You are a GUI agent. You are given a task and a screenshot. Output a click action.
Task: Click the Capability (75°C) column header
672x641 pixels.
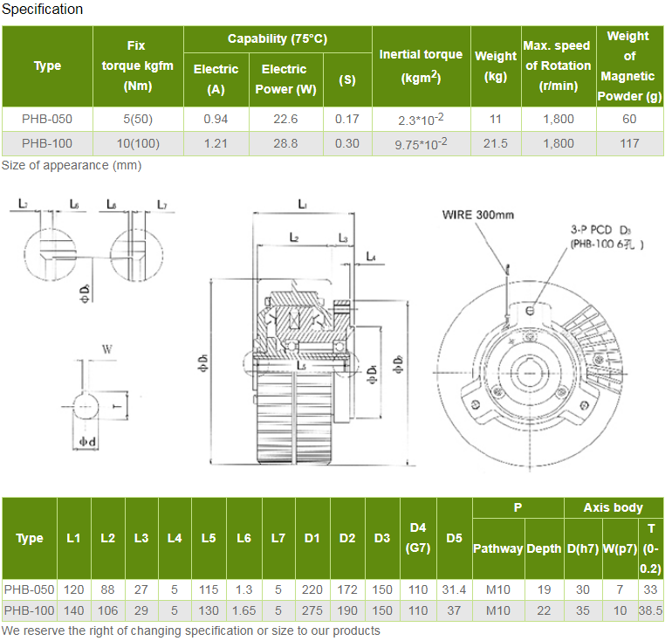pyautogui.click(x=278, y=39)
